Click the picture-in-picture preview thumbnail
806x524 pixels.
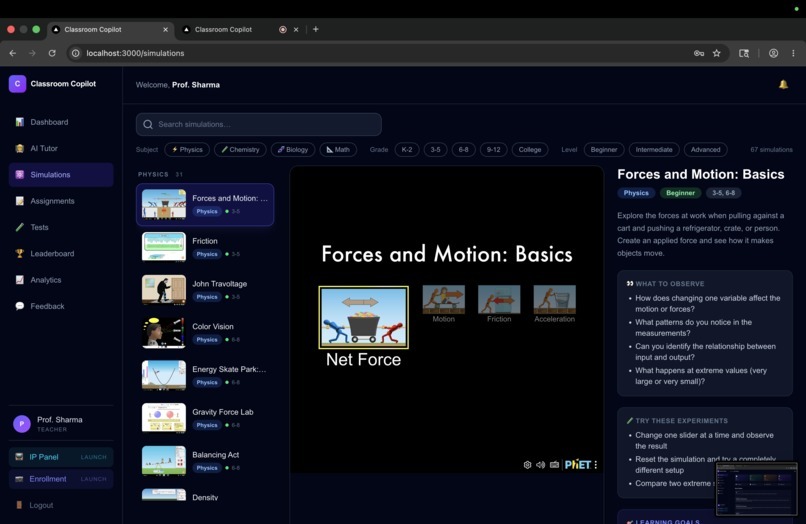pyautogui.click(x=757, y=489)
